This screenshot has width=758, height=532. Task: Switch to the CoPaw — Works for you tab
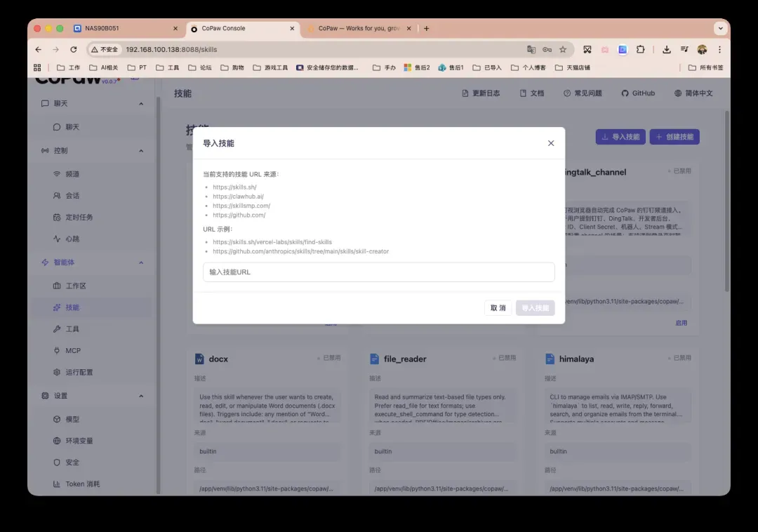click(x=358, y=29)
